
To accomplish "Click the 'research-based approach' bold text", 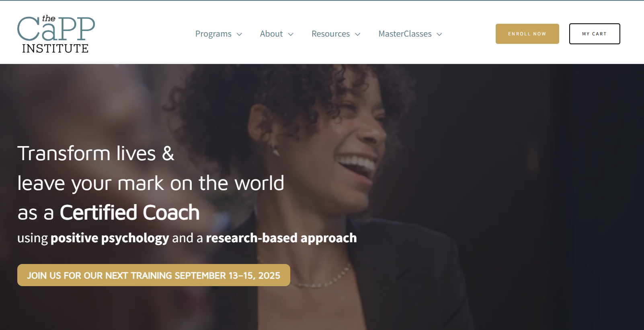I will tap(281, 238).
